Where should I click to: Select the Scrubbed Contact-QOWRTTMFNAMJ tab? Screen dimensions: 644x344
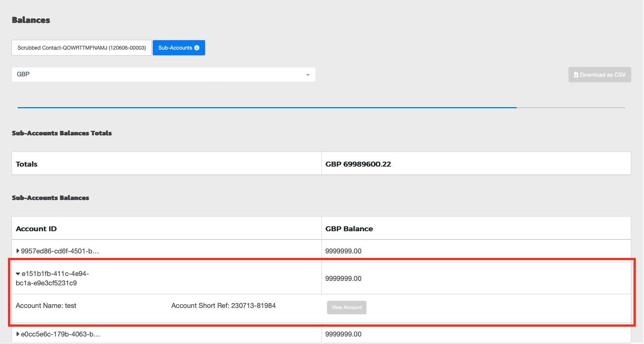coord(81,48)
